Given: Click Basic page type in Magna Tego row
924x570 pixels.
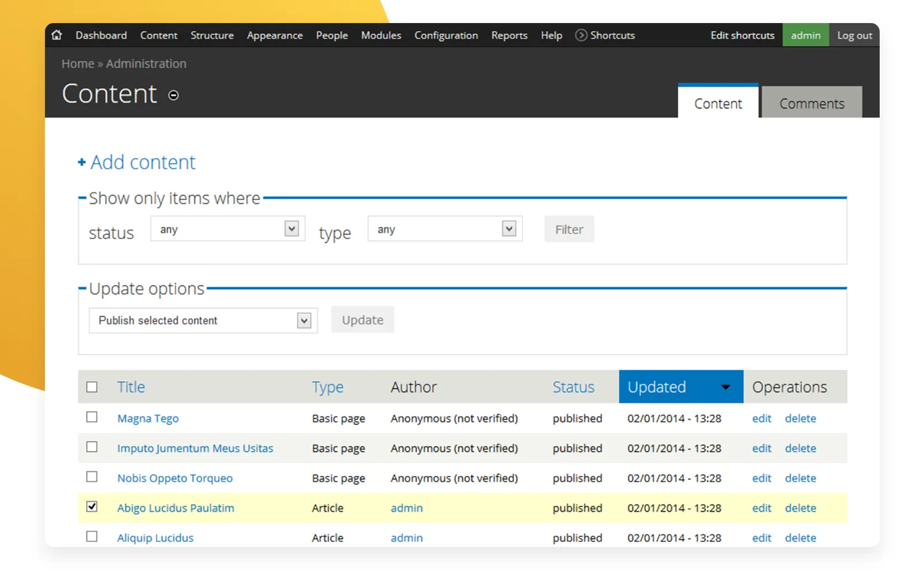Looking at the screenshot, I should (339, 419).
